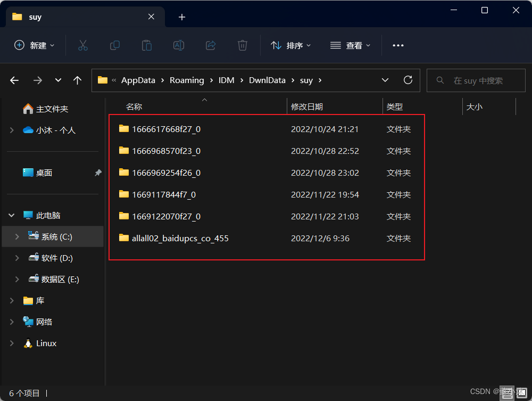Click suy in the breadcrumb path

[306, 80]
